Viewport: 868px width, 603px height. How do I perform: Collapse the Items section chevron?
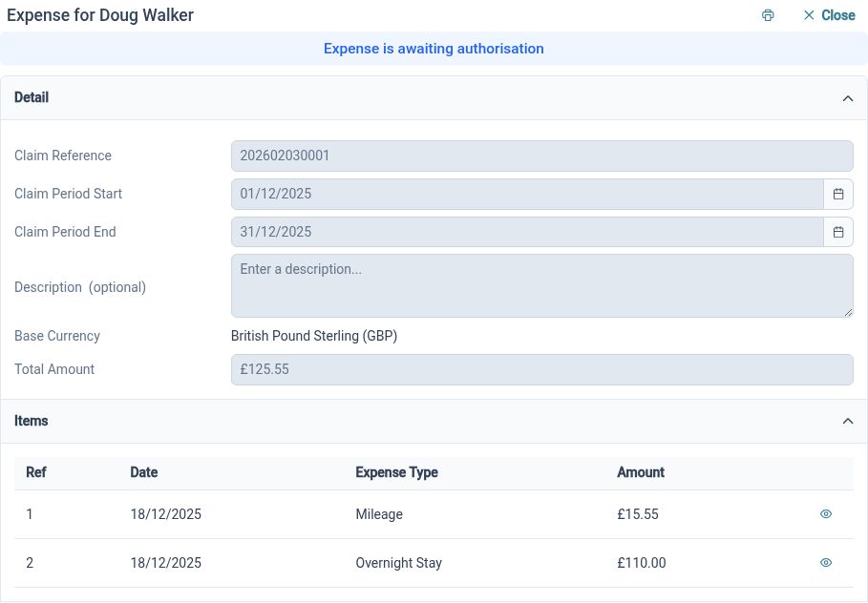(x=848, y=422)
